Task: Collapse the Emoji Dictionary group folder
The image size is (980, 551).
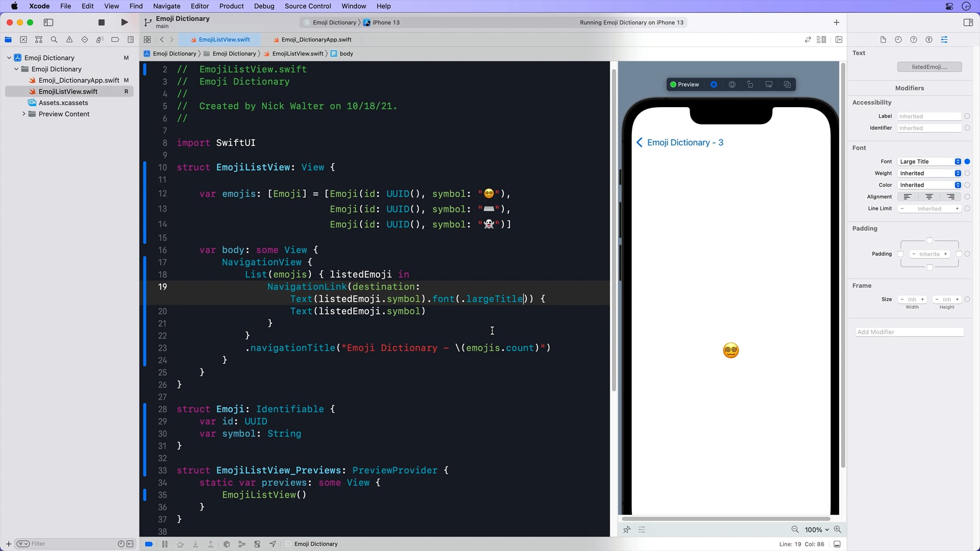Action: coord(16,69)
